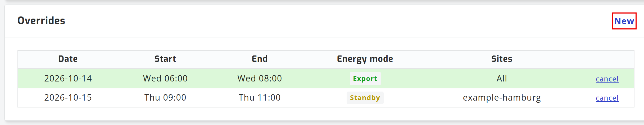Click the Thu 11:00 end time
Screen dimensions: 644x125
260,98
